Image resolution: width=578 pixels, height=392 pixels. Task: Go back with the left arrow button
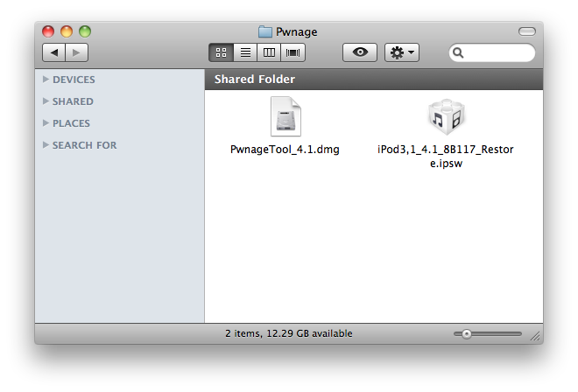(55, 53)
